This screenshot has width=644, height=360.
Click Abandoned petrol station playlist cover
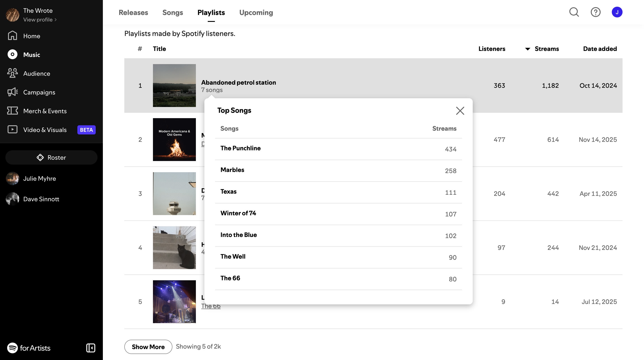click(x=174, y=85)
